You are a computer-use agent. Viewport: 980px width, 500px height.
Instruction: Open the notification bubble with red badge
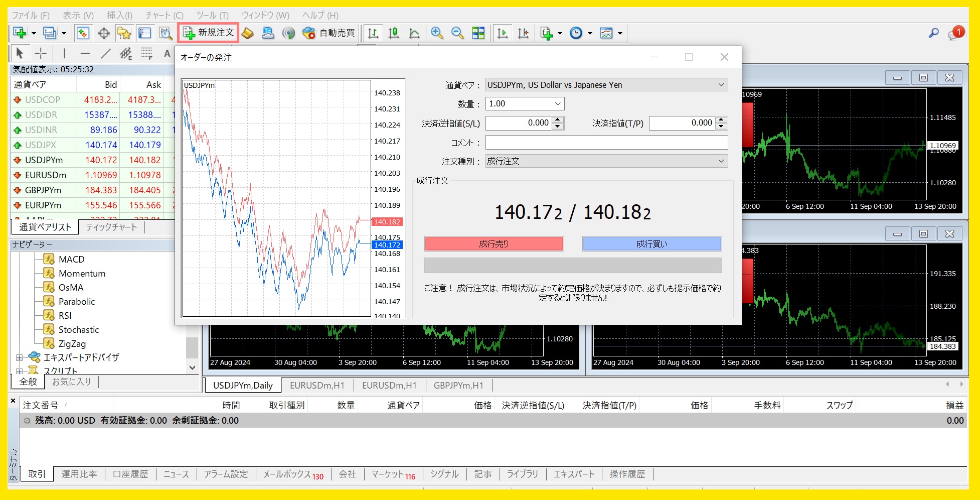(954, 34)
